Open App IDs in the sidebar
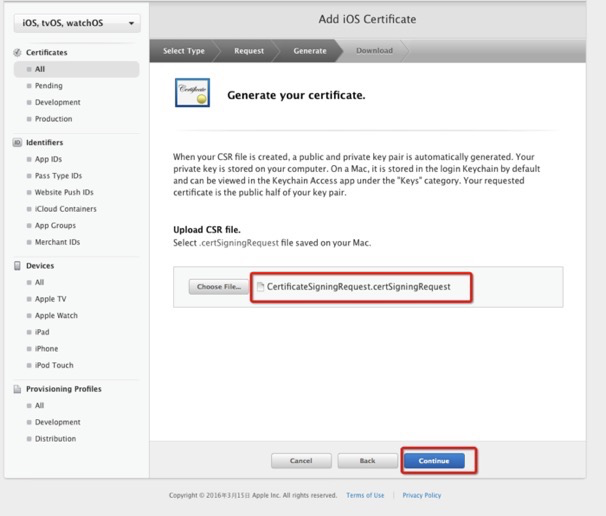606x516 pixels. [x=49, y=159]
